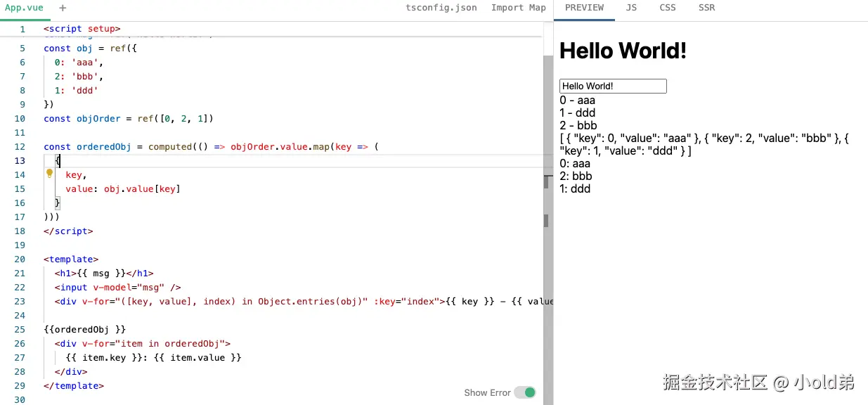Viewport: 868px width, 405px height.
Task: Click the plus icon to add a new file
Action: click(63, 8)
